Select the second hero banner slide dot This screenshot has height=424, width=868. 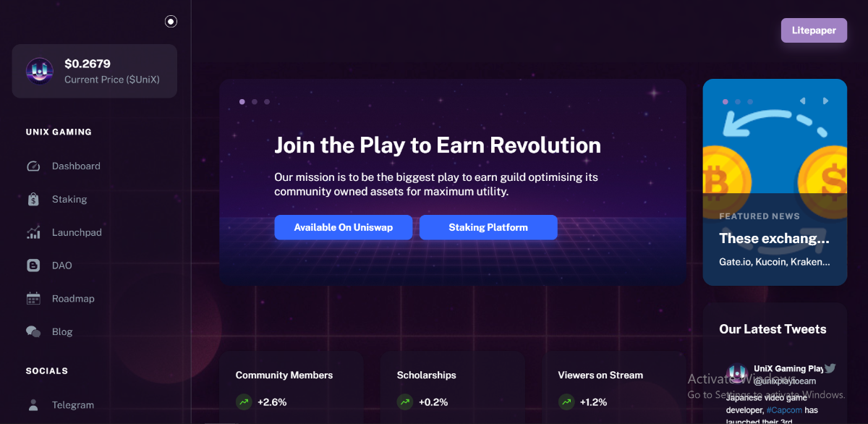[x=255, y=102]
